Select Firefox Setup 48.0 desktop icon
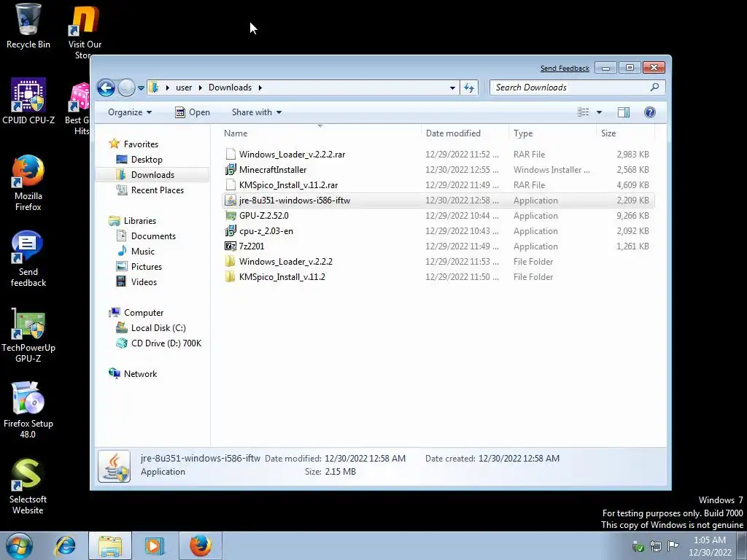 click(28, 410)
